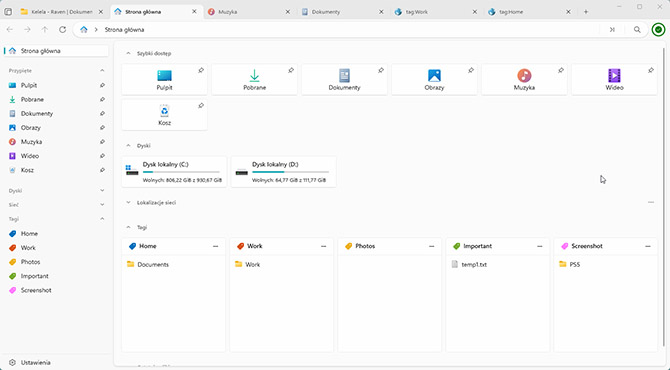
Task: Unpin Wideo card via its pin icon
Action: pyautogui.click(x=651, y=70)
